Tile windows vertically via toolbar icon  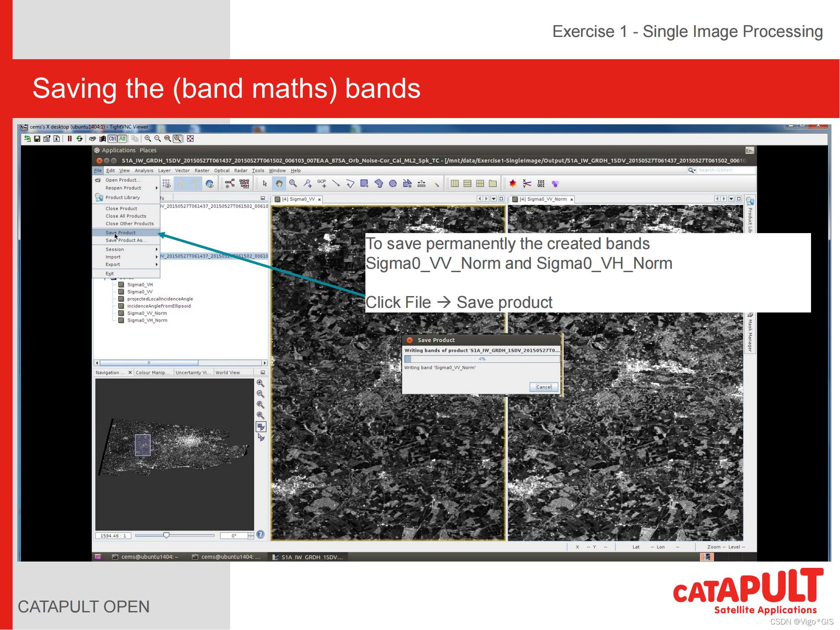pyautogui.click(x=467, y=184)
